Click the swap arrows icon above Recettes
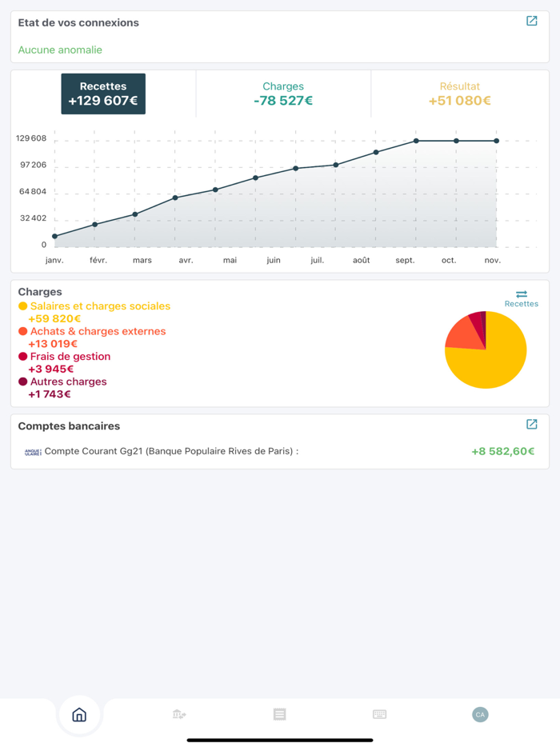The height and width of the screenshot is (747, 560). [522, 294]
